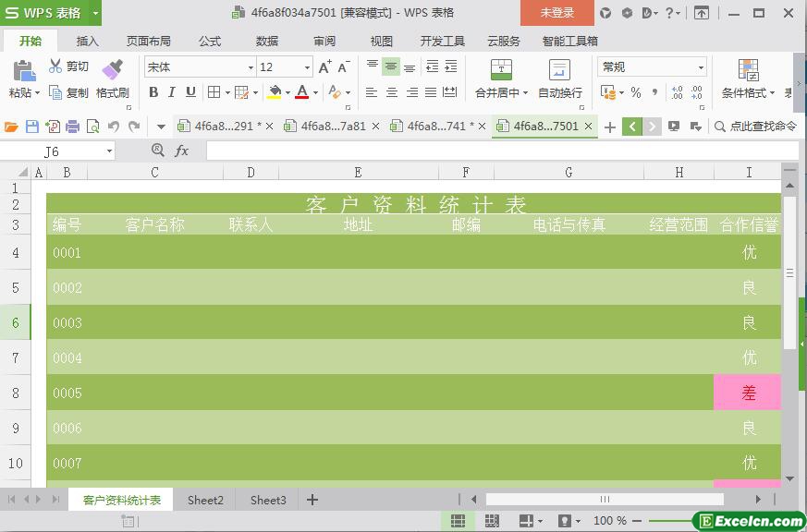Click the Paste clipboard icon
The image size is (807, 532).
[x=24, y=71]
